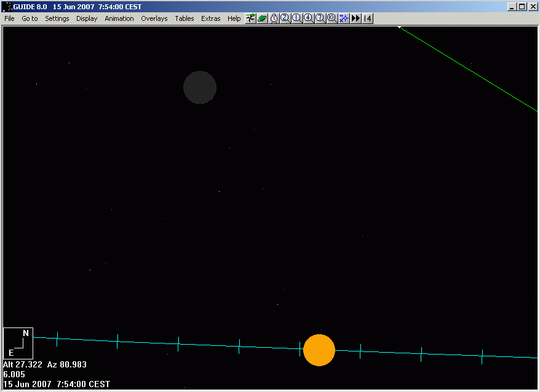Expand the Display menu

point(87,18)
